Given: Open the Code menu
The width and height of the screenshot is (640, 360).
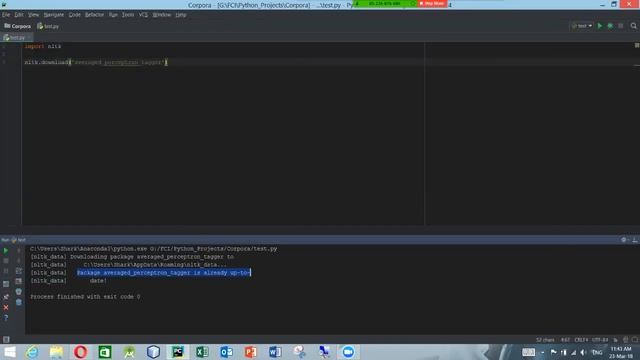Looking at the screenshot, I should pyautogui.click(x=74, y=15).
